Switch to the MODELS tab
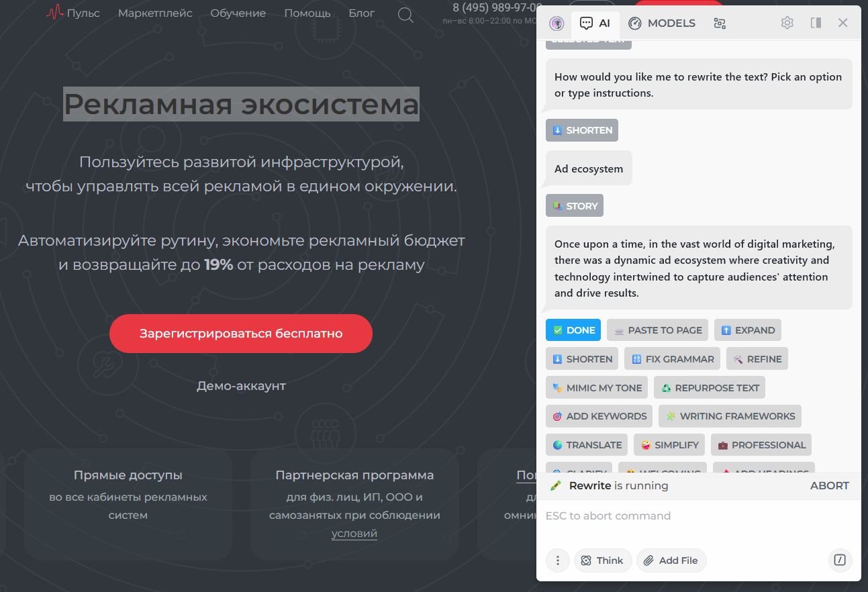This screenshot has height=592, width=868. pyautogui.click(x=662, y=23)
